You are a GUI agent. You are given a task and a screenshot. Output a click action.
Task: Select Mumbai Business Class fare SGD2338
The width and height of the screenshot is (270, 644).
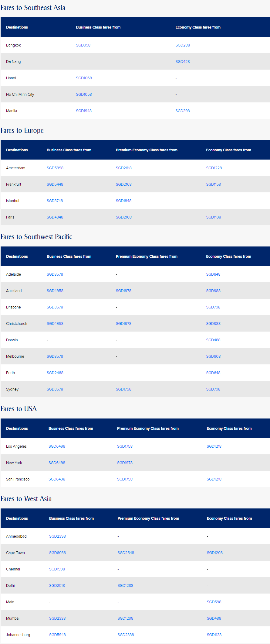point(57,618)
